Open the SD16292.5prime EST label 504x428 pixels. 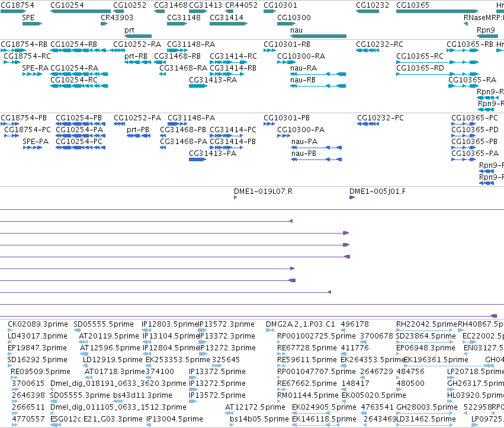37,360
